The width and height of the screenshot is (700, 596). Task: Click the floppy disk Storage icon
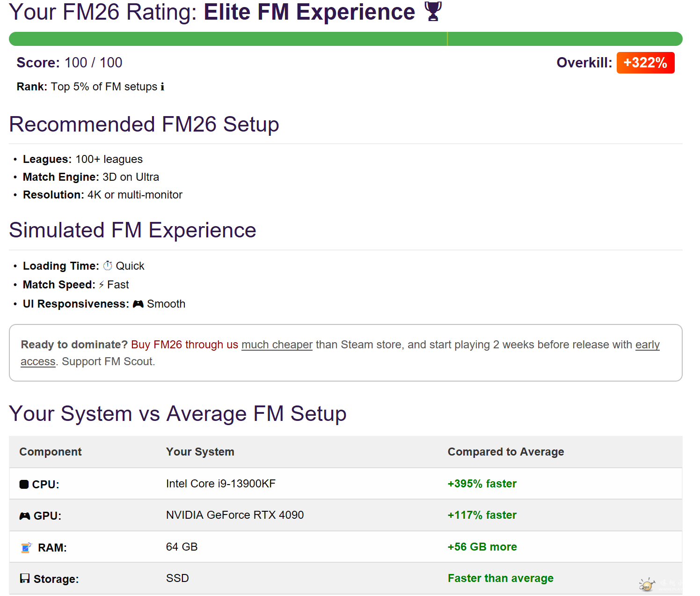[25, 579]
